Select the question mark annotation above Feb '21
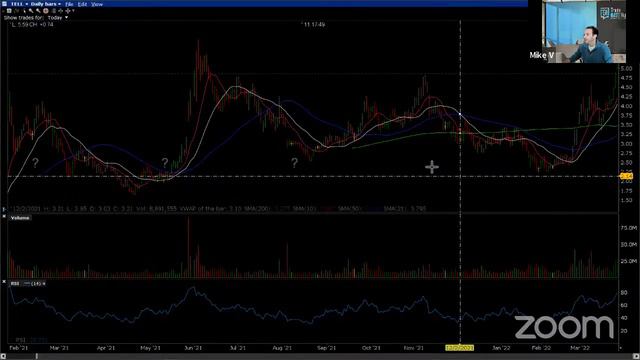Image resolution: width=640 pixels, height=360 pixels. pos(35,162)
